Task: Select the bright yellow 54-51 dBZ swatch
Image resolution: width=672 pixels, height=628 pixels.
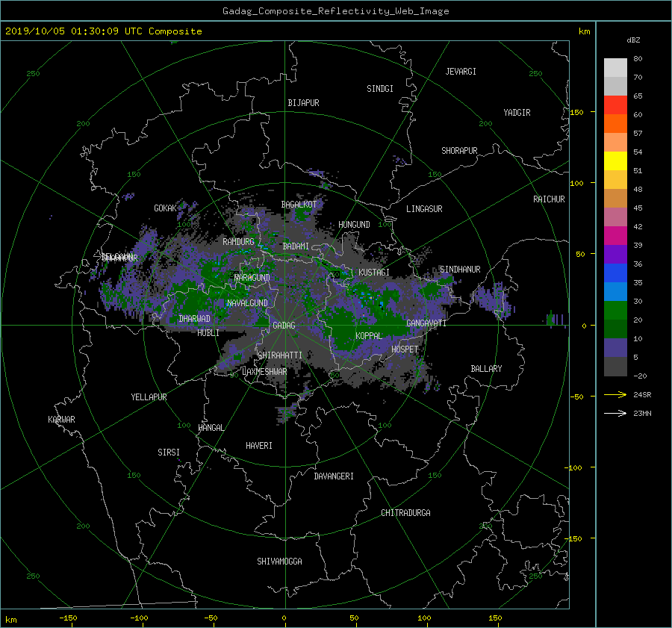Action: point(615,161)
